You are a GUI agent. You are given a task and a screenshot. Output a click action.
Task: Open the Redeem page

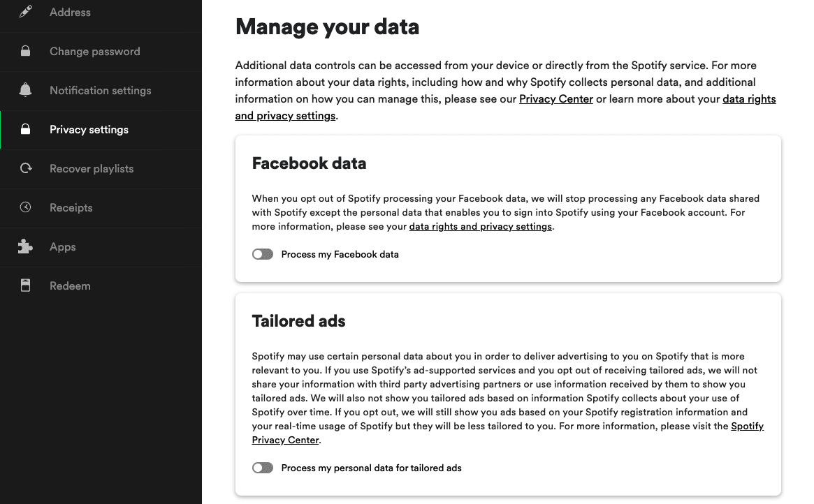pyautogui.click(x=70, y=286)
